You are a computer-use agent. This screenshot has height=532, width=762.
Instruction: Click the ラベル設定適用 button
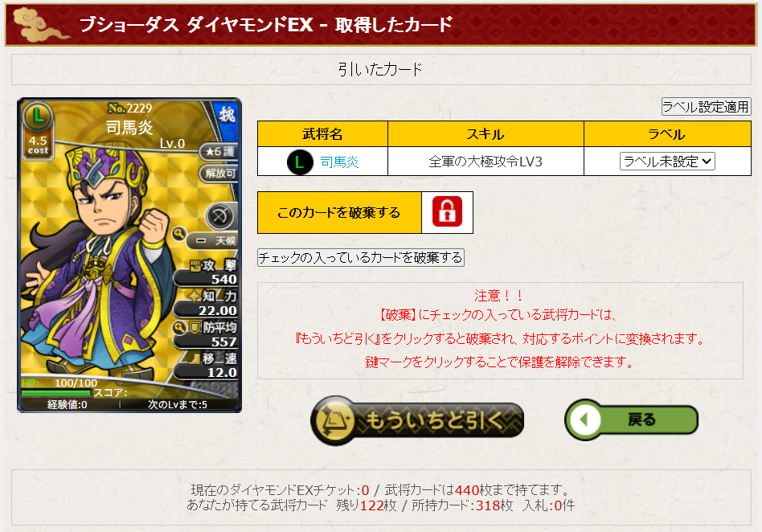pos(706,106)
